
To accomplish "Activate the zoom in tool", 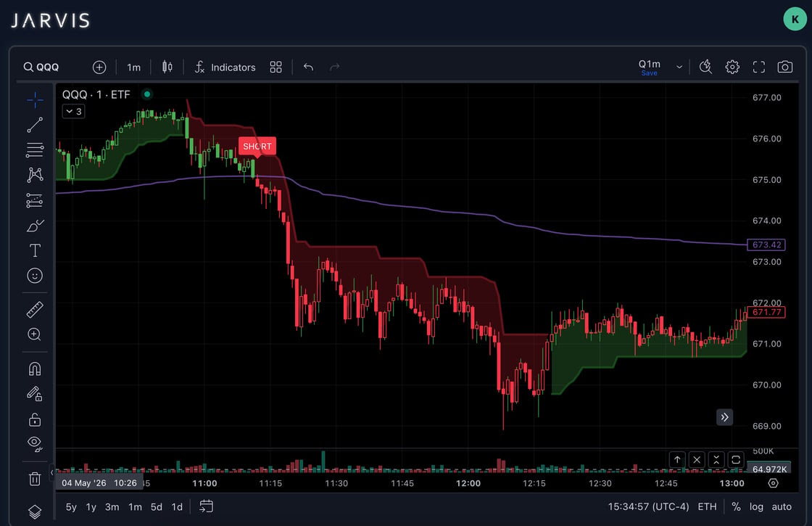I will click(35, 334).
